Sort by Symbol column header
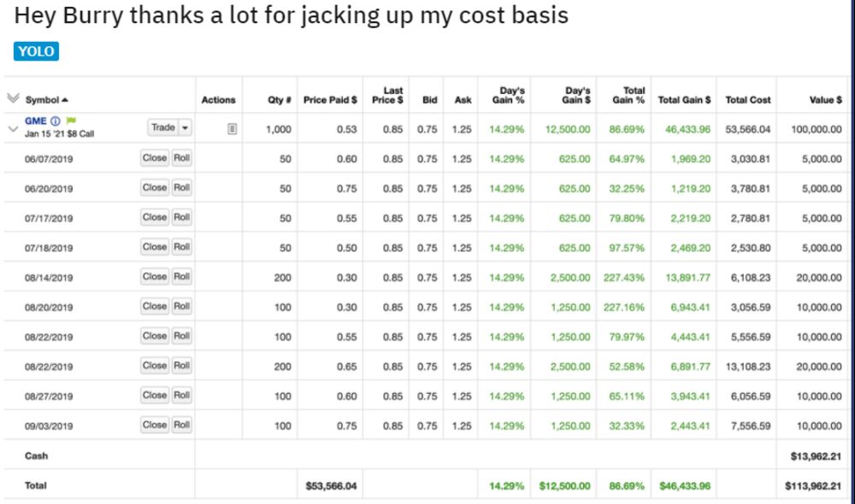Screen dimensions: 855x504 point(46,100)
